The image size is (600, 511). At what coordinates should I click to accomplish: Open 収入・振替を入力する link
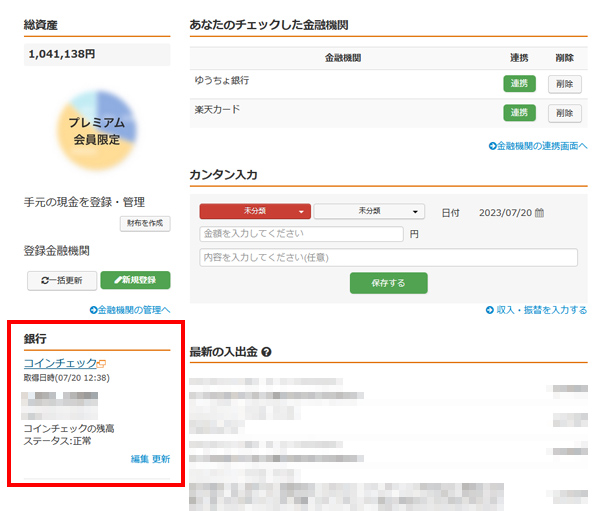[536, 310]
